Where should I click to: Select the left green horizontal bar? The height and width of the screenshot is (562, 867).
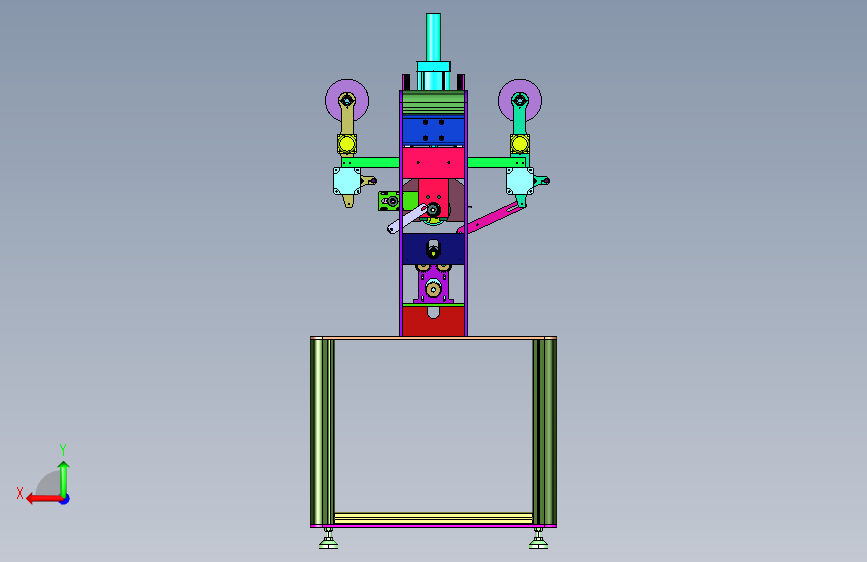370,162
